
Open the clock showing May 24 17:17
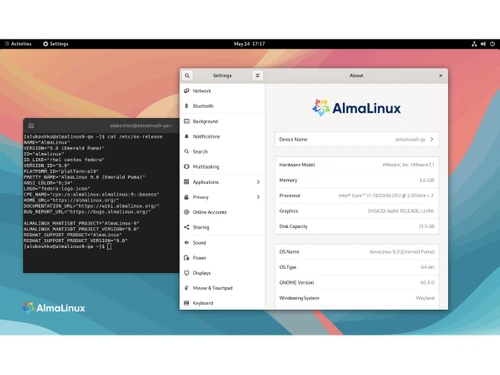point(249,44)
